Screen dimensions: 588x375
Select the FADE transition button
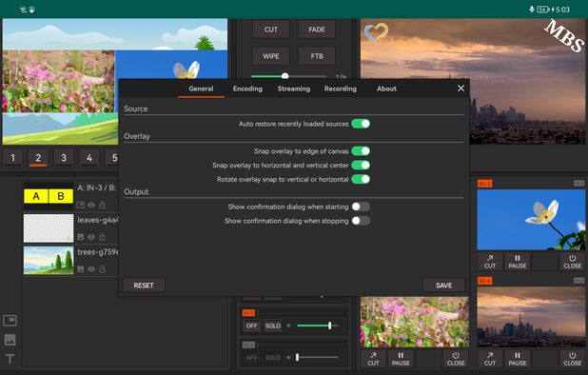tap(317, 30)
